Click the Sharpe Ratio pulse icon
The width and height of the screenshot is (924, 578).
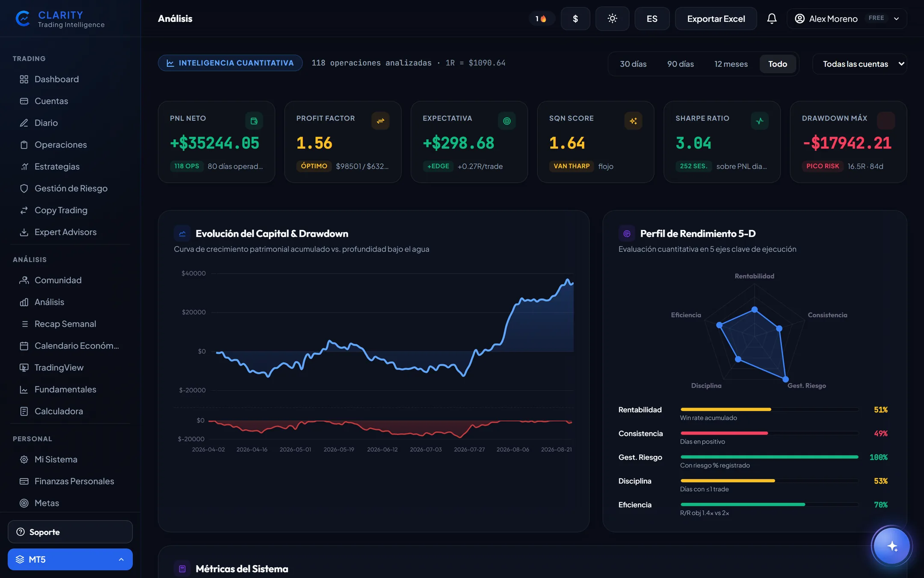(x=760, y=121)
